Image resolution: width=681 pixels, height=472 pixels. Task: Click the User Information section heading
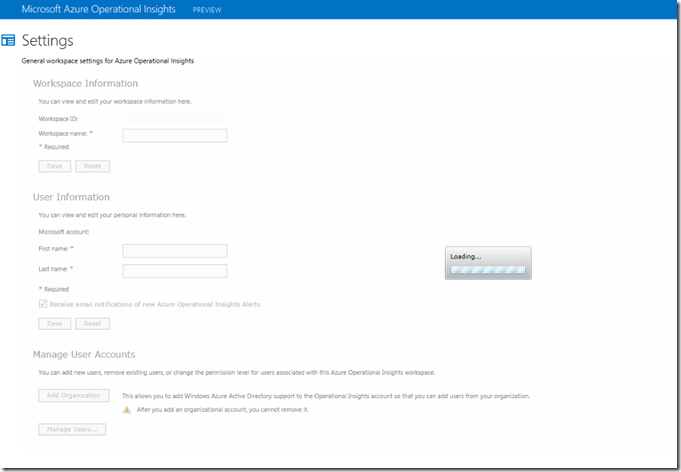(x=71, y=197)
